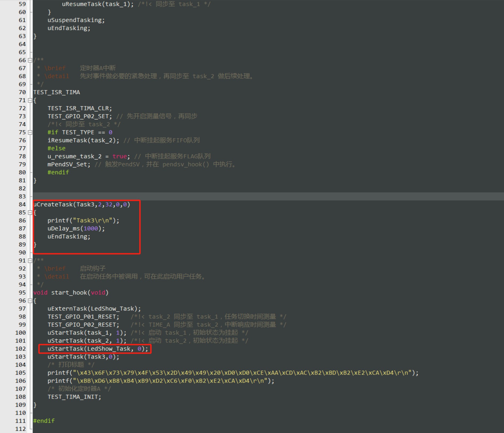Image resolution: width=504 pixels, height=433 pixels.
Task: Collapse the start_hook body fold at line 96
Action: click(x=30, y=301)
